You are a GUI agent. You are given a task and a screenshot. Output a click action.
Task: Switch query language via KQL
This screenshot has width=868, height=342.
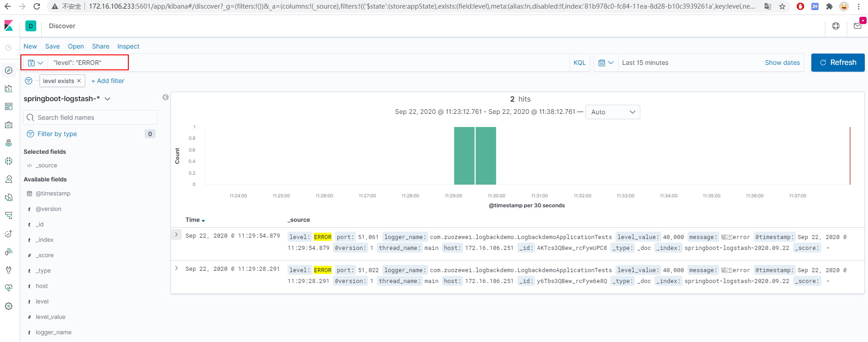(580, 63)
